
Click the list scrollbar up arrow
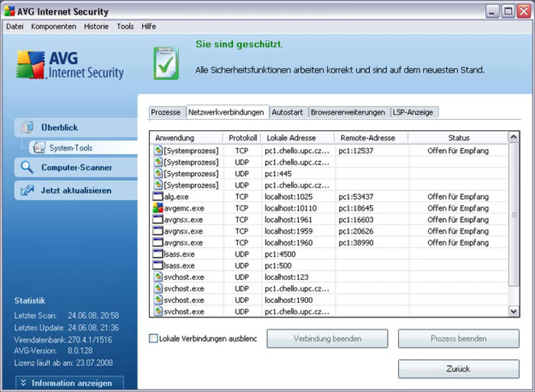point(514,137)
